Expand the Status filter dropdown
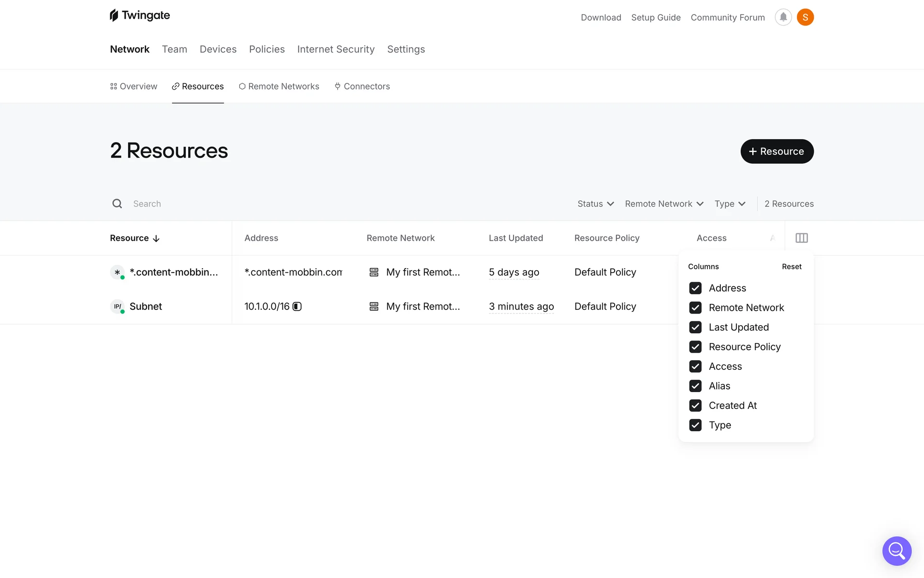924x578 pixels. click(x=595, y=204)
